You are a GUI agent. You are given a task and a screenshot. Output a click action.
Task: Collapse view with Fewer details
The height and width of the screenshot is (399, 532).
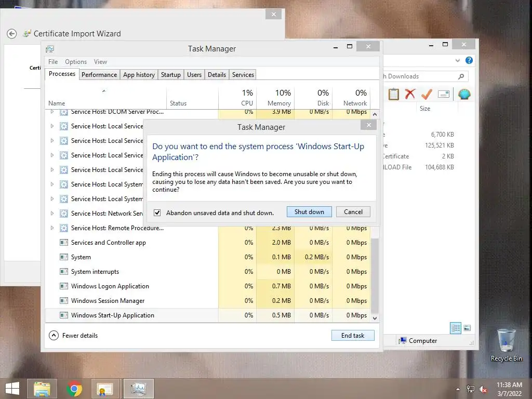coord(73,335)
